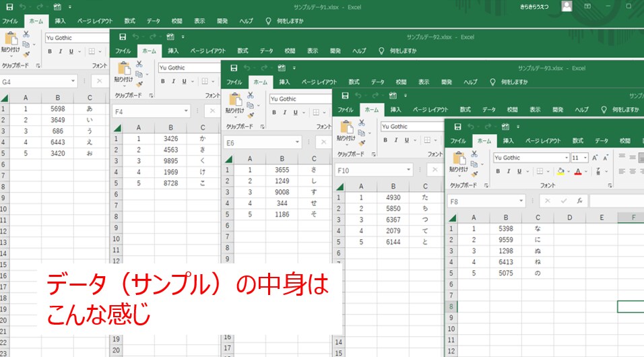This screenshot has height=357, width=644.
Task: Click Undo arrow in frontmost F8 window
Action: point(471,127)
